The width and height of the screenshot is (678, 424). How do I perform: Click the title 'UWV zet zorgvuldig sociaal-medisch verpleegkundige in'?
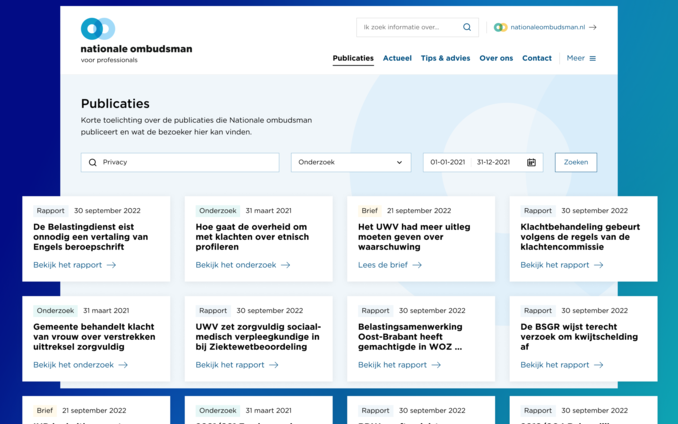tap(258, 337)
